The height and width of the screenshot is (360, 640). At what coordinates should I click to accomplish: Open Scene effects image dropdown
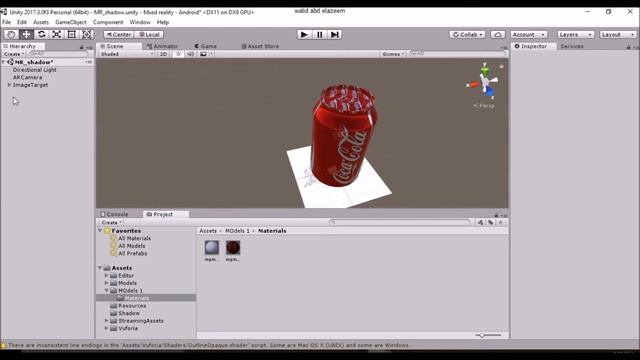(206, 54)
